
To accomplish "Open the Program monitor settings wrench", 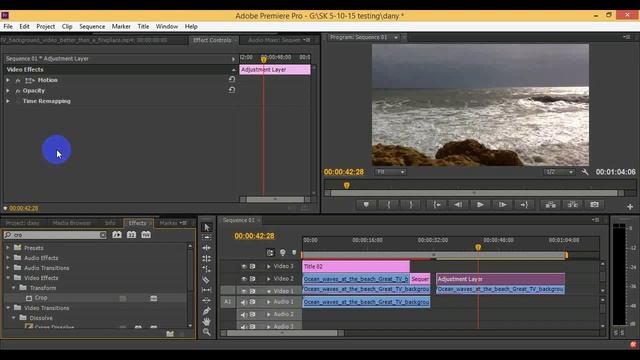I will point(585,172).
